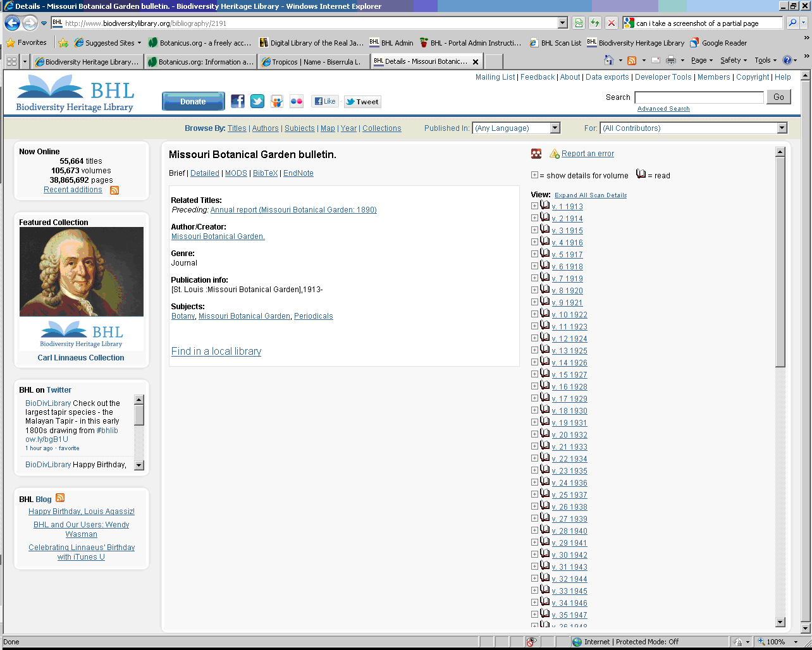Viewport: 812px width, 650px height.
Task: Click the BibTeX format link
Action: (x=265, y=173)
